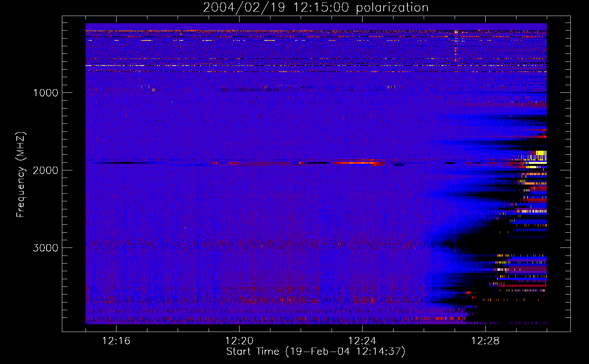Click the 3000 frequency tick label

point(46,248)
